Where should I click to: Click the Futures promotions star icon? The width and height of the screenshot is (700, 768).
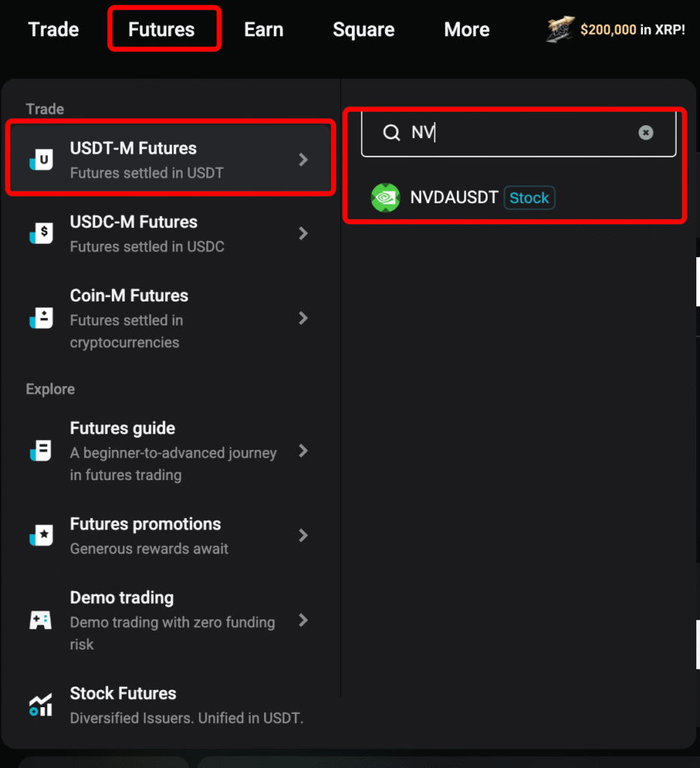tap(41, 535)
